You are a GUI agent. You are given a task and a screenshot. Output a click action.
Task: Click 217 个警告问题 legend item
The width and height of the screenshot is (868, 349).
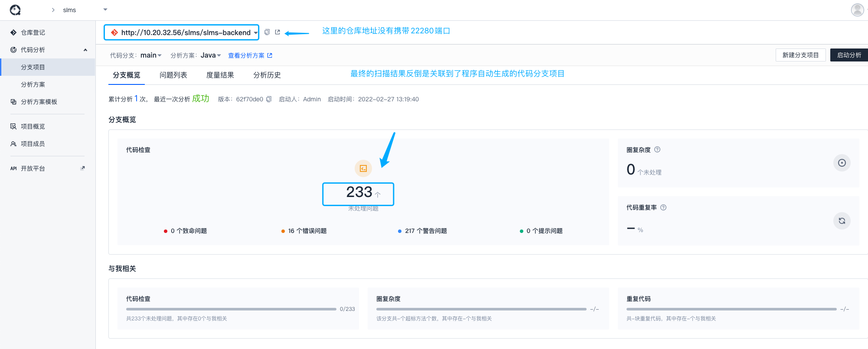[422, 231]
